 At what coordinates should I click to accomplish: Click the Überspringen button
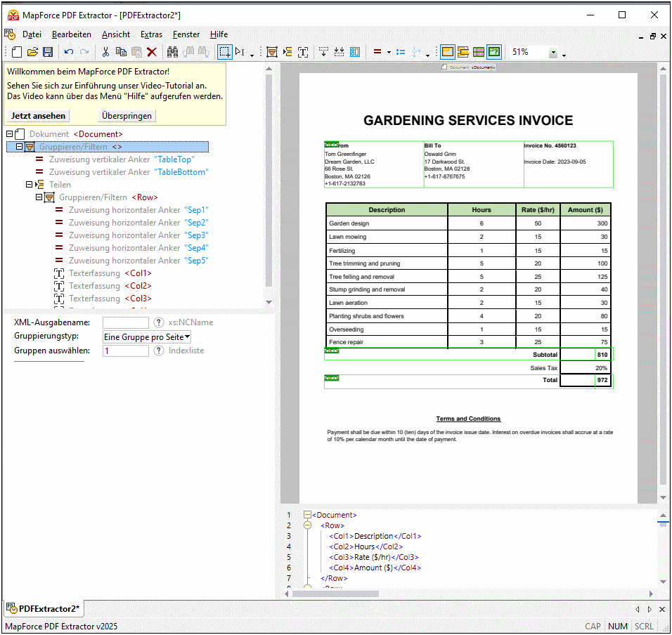(x=127, y=116)
